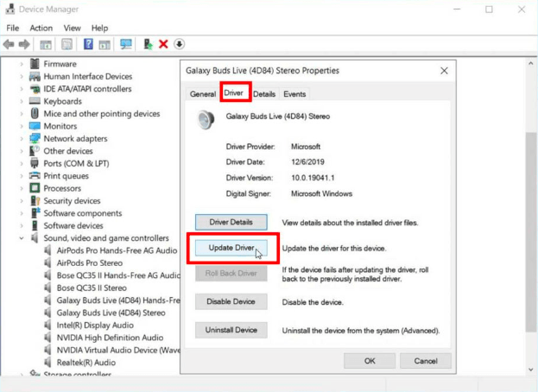Click the Mice and pointing devices icon

tap(35, 113)
